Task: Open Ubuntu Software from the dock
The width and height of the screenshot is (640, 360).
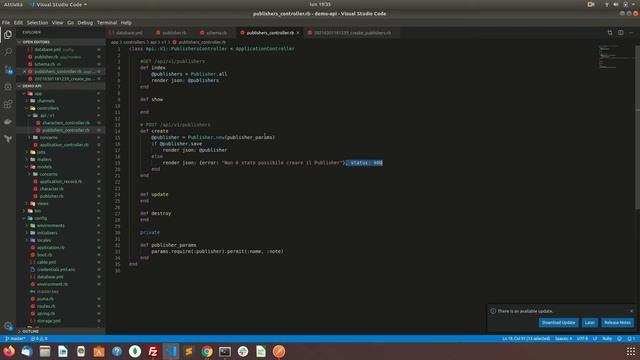Action: click(99, 351)
